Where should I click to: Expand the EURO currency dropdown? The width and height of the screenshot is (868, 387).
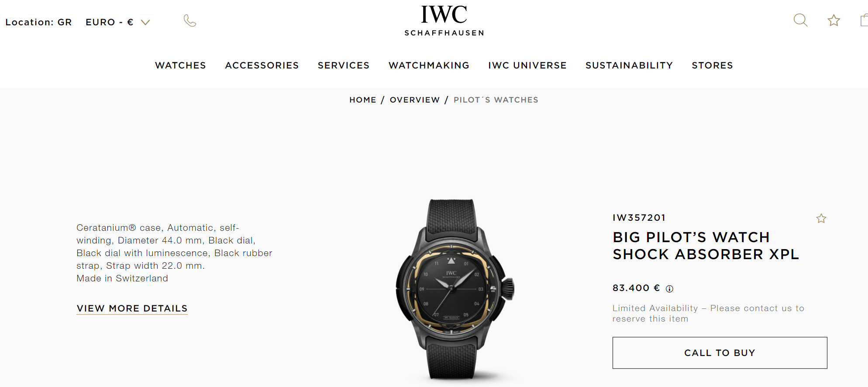(x=118, y=22)
